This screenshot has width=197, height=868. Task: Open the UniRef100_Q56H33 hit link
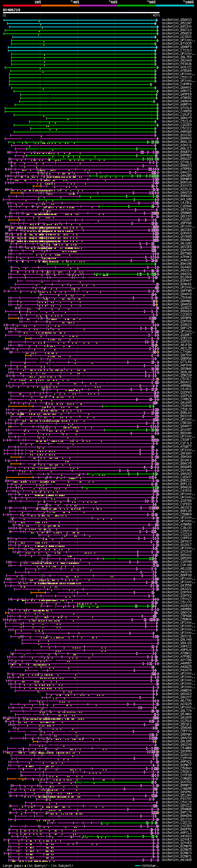coord(177,20)
